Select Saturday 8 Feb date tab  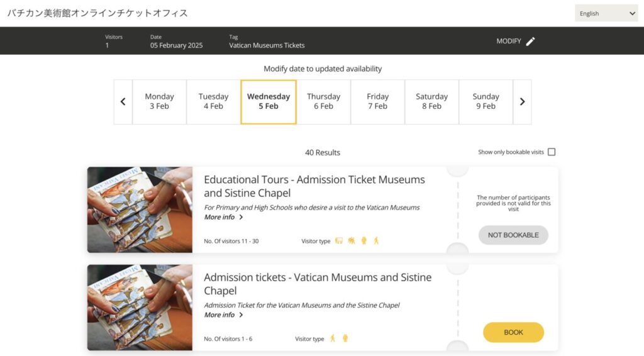click(x=431, y=102)
